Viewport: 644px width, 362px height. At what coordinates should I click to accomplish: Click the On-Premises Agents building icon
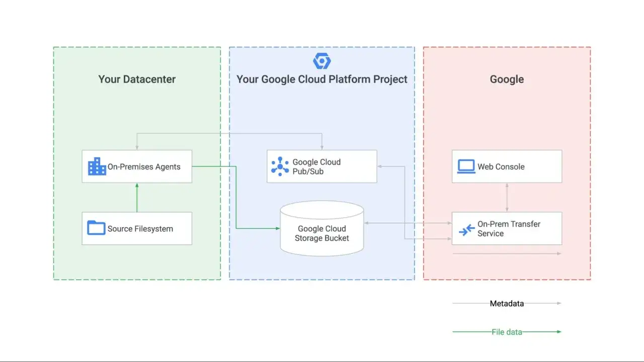coord(97,166)
